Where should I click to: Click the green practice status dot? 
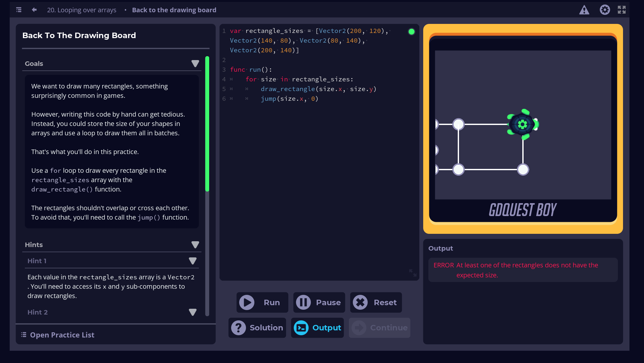[x=411, y=31]
